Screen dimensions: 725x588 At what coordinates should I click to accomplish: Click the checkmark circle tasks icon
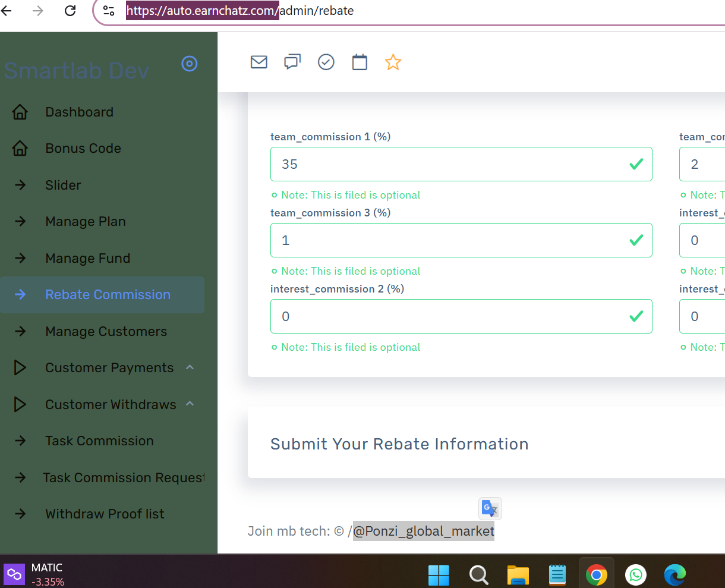pos(326,62)
